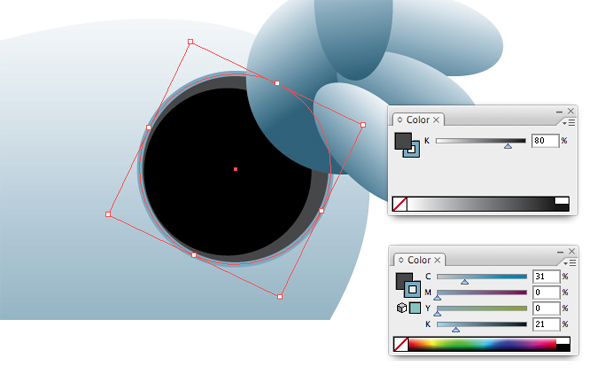Click the K value field showing 21

click(546, 324)
